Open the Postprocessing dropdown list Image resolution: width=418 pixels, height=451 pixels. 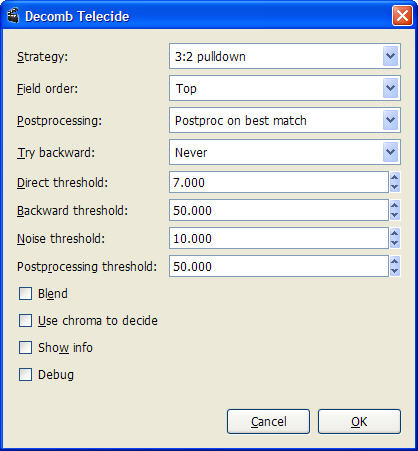[285, 120]
